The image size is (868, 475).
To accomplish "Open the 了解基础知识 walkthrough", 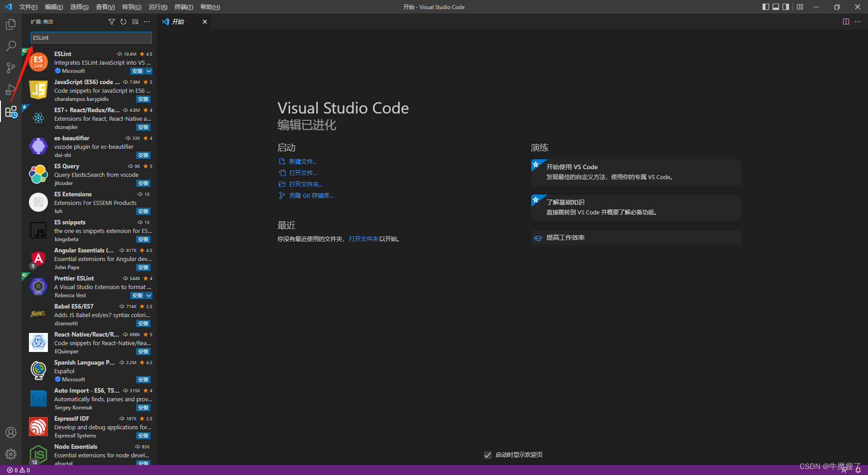I will (637, 208).
